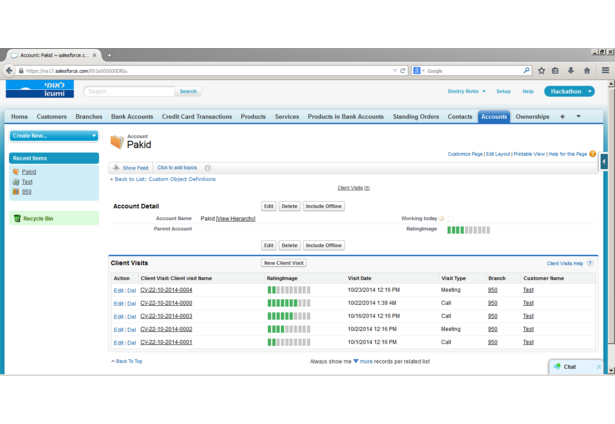Click rating bar for CV-22-10-2014-0004
Viewport: 615px width, 424px height.
point(289,290)
